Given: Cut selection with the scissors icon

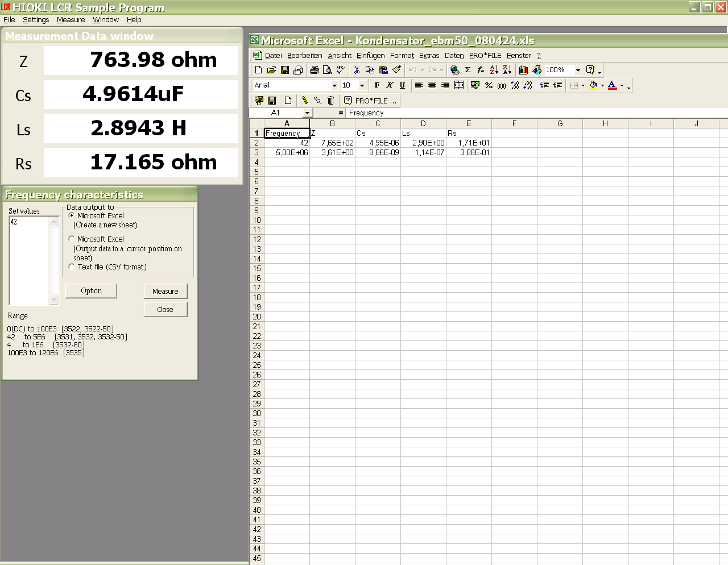Looking at the screenshot, I should pyautogui.click(x=357, y=70).
